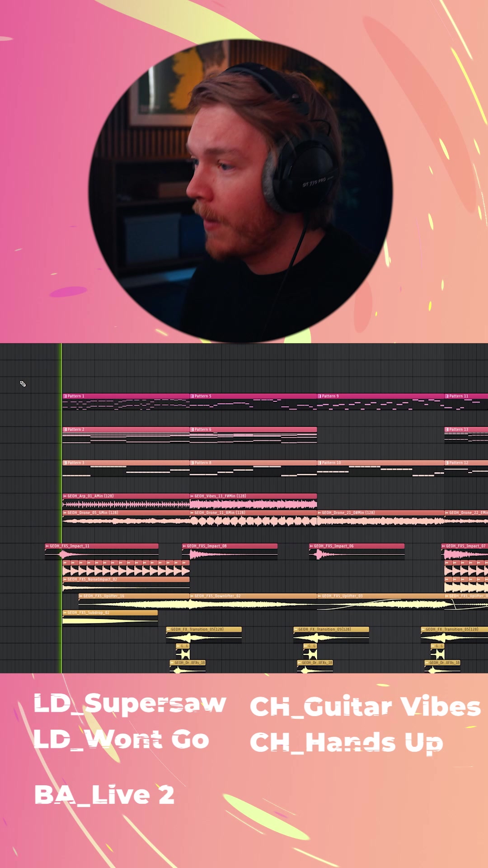Click the green playhead line in the playlist
488x868 pixels.
point(61,508)
